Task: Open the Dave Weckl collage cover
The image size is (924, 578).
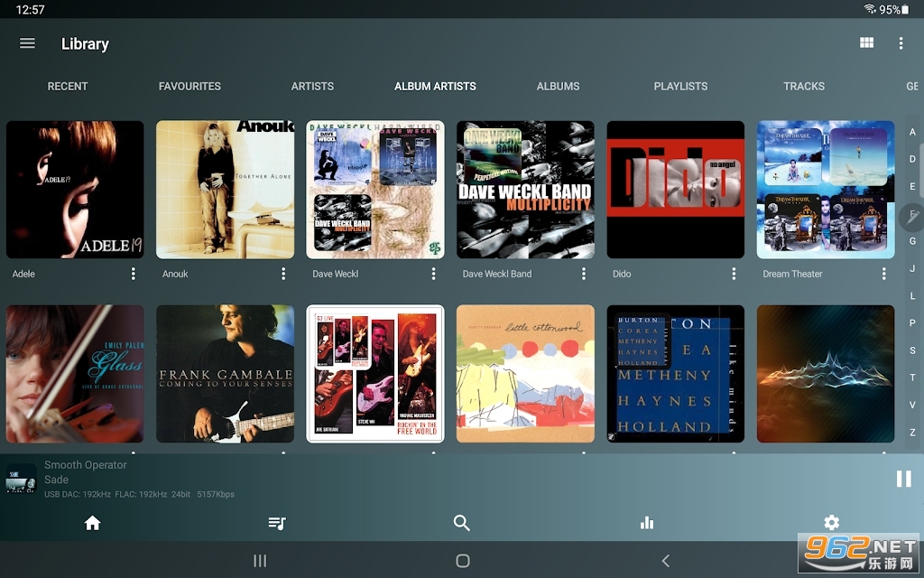Action: point(375,190)
